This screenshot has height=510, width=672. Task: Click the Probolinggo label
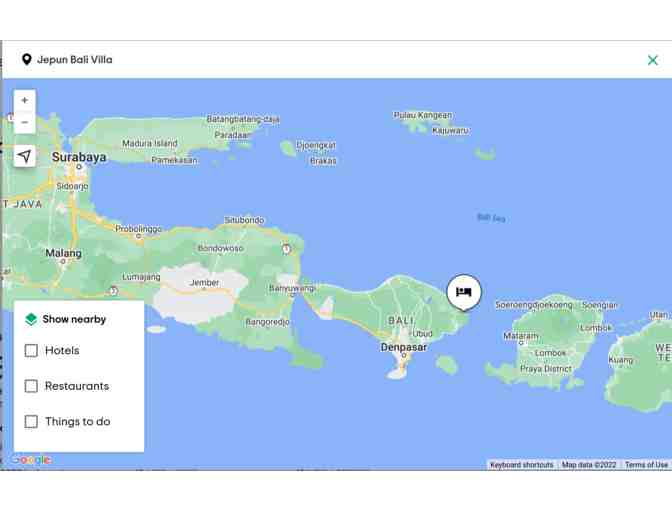[138, 229]
